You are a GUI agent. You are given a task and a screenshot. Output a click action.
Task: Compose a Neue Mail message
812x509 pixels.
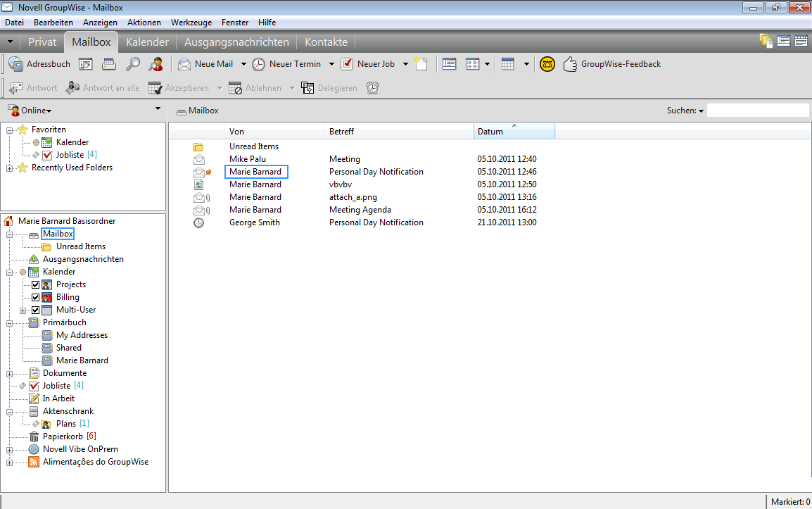click(x=205, y=64)
